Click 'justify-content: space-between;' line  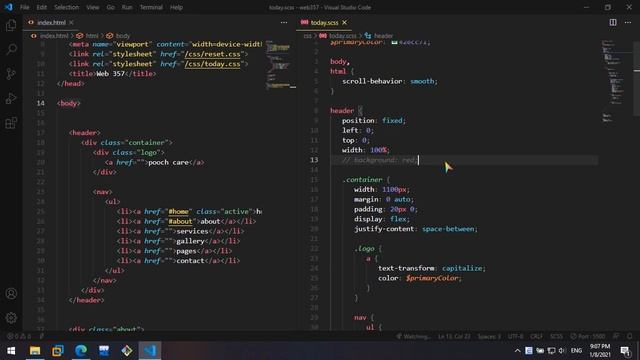(x=416, y=229)
